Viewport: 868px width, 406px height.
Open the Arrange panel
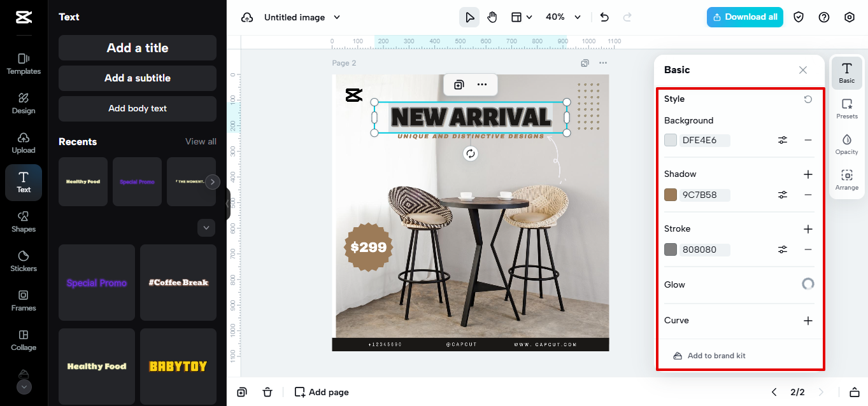(846, 179)
